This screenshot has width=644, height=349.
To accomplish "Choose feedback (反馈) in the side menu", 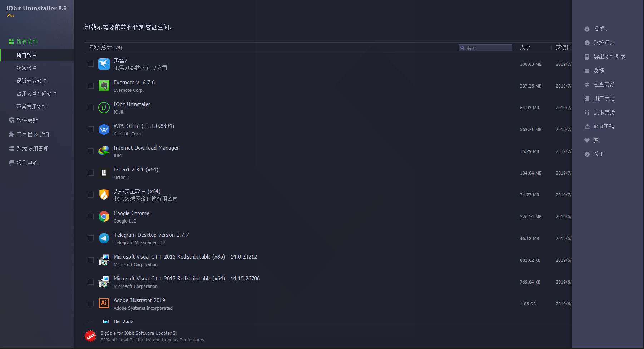I will click(x=599, y=71).
